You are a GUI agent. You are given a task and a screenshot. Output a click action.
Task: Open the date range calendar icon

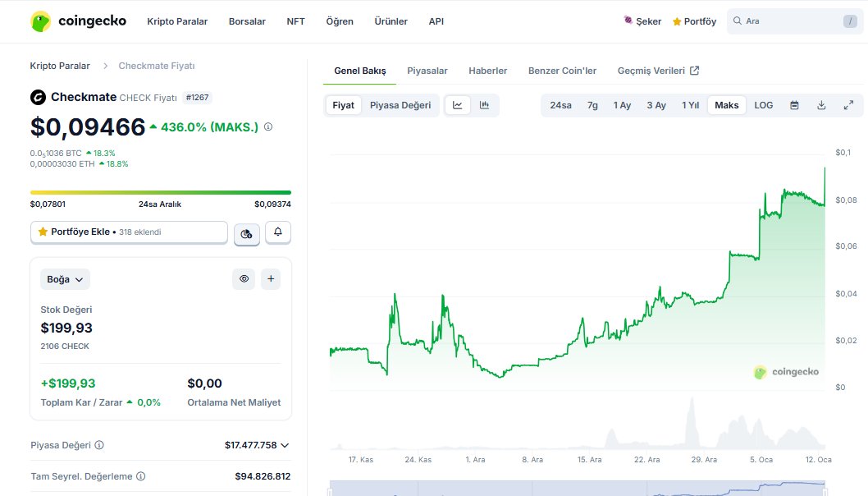click(x=794, y=105)
